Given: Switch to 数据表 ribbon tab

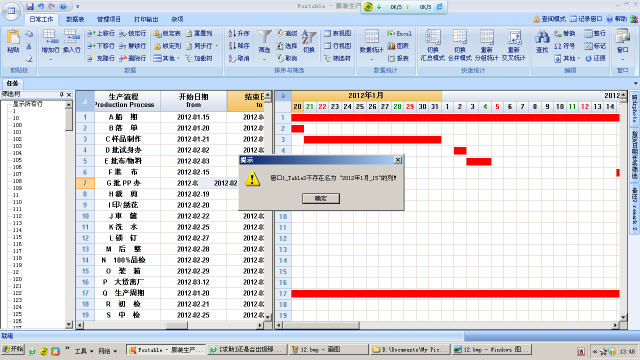Looking at the screenshot, I should point(75,19).
